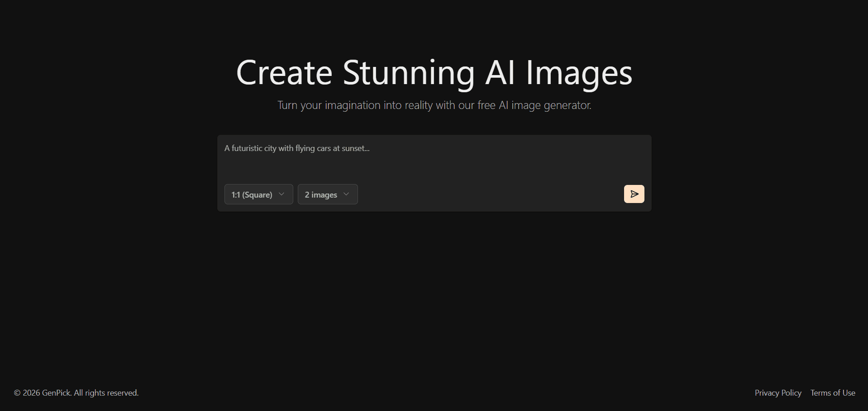Open image quantity options from the "2 images" control
Viewport: 868px width, 411px height.
328,194
